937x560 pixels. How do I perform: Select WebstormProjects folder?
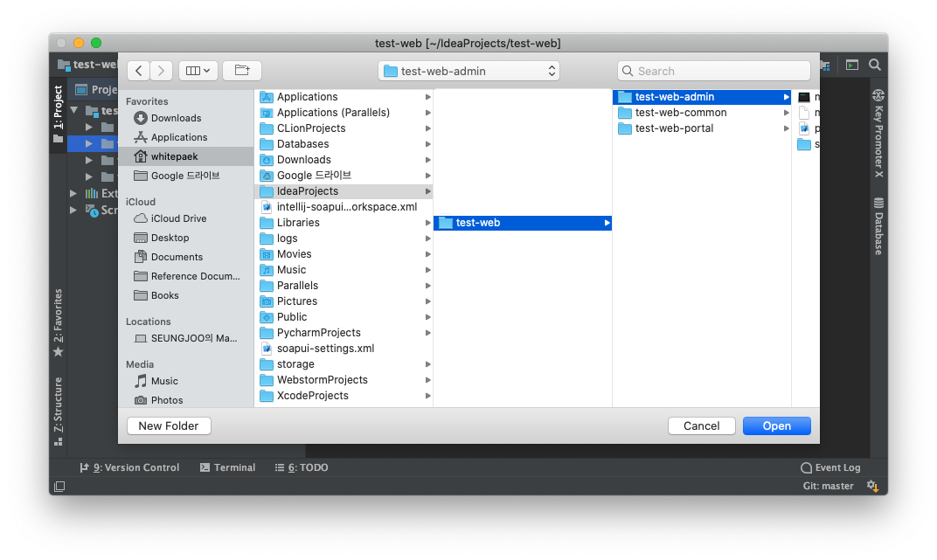click(344, 380)
